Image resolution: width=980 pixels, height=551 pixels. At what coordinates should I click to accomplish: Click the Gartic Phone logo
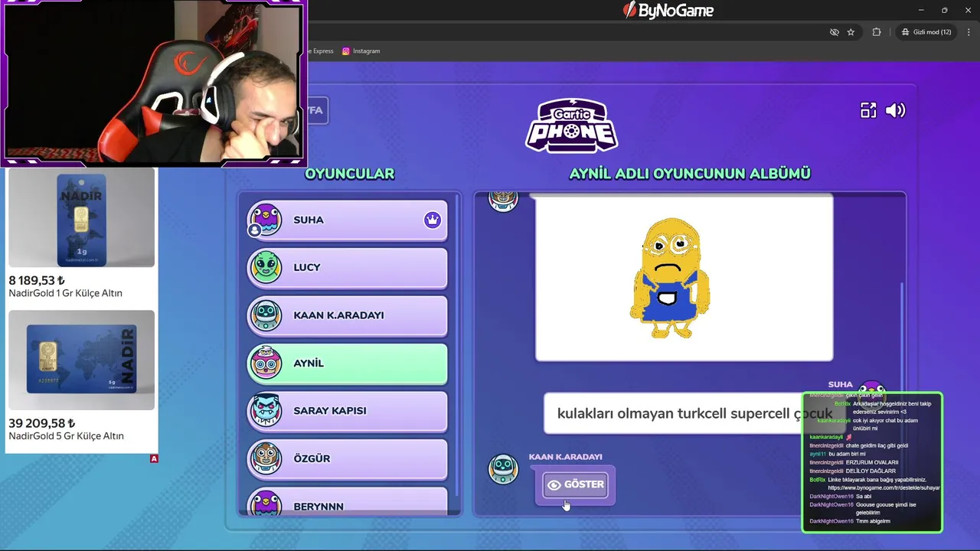click(x=572, y=125)
